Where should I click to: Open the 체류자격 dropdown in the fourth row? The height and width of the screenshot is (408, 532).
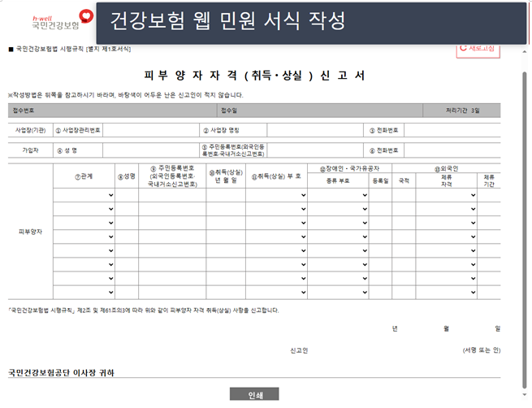447,237
